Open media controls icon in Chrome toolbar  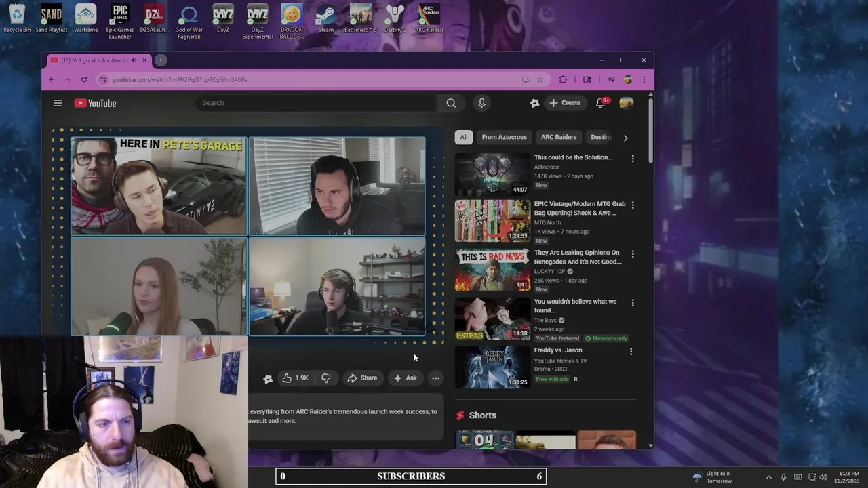(611, 79)
